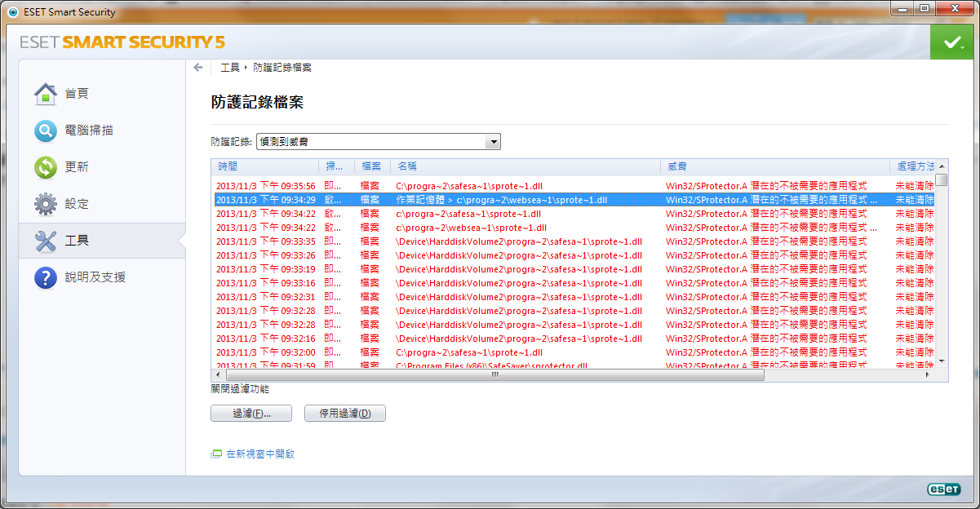This screenshot has width=980, height=509.
Task: Click the 工具 breadcrumb link
Action: (230, 68)
